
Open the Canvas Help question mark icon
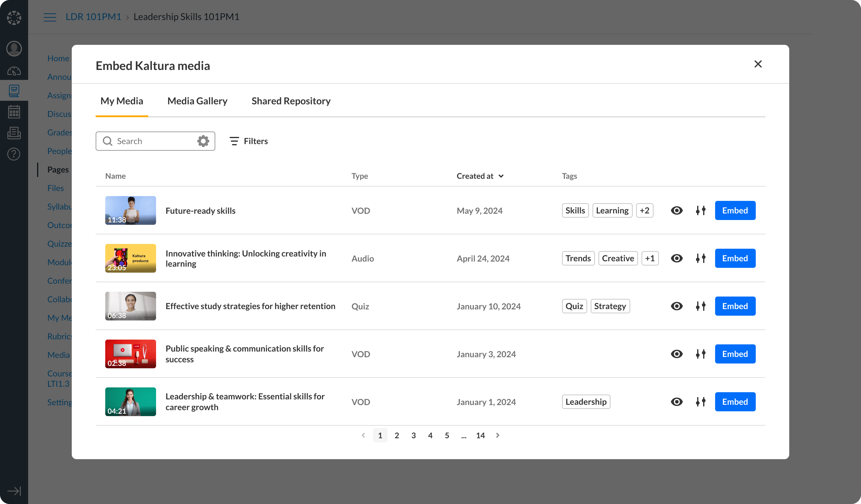coord(14,154)
